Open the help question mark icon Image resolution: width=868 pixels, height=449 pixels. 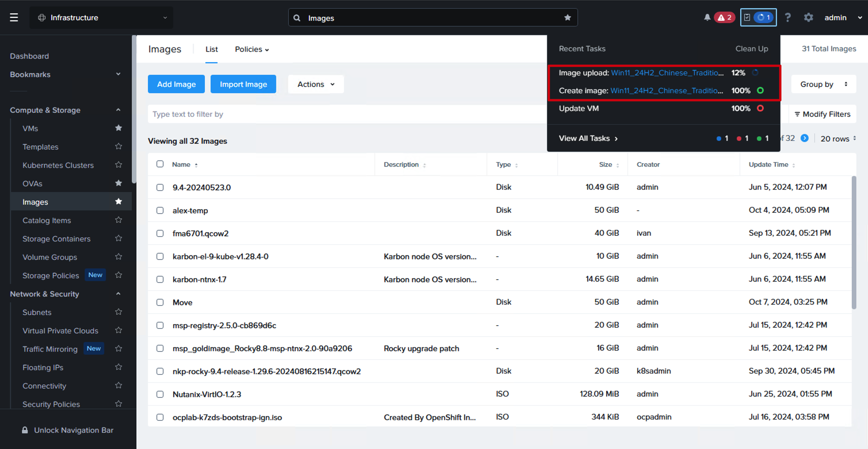[787, 18]
